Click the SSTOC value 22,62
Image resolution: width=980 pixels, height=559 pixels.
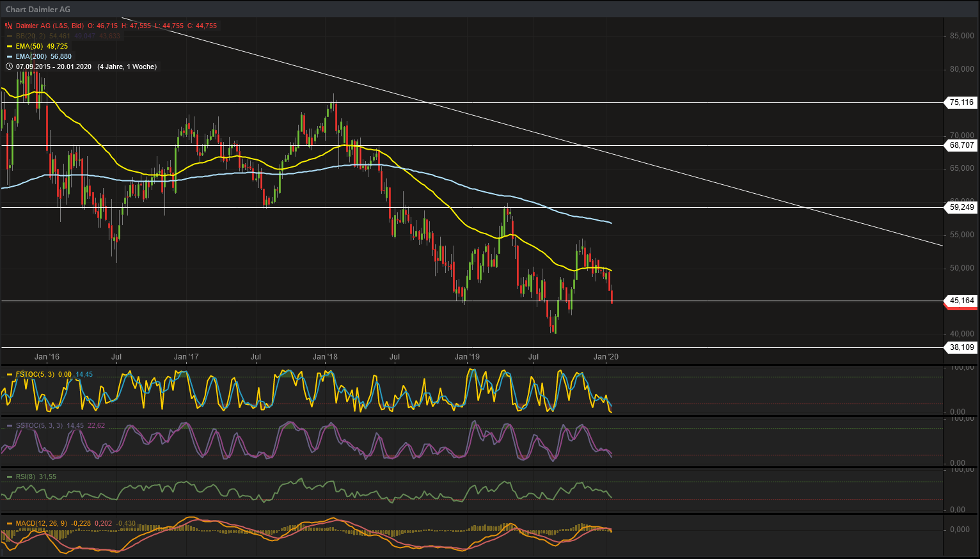point(97,425)
